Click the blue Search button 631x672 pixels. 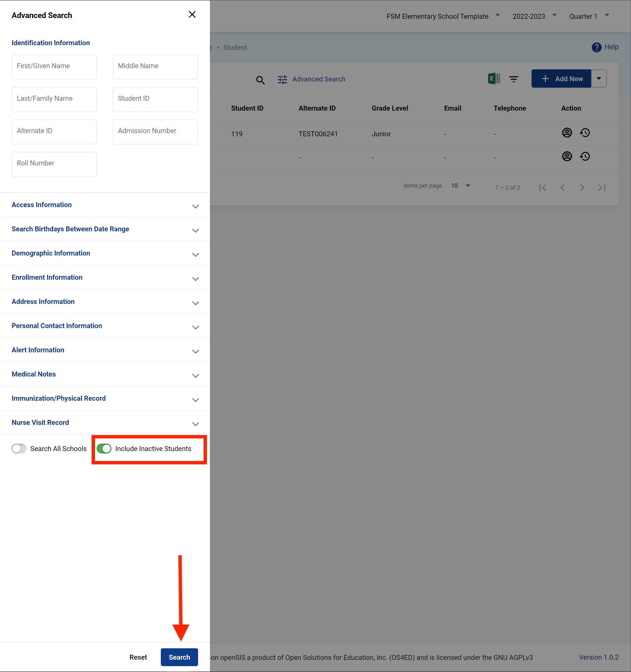coord(179,657)
